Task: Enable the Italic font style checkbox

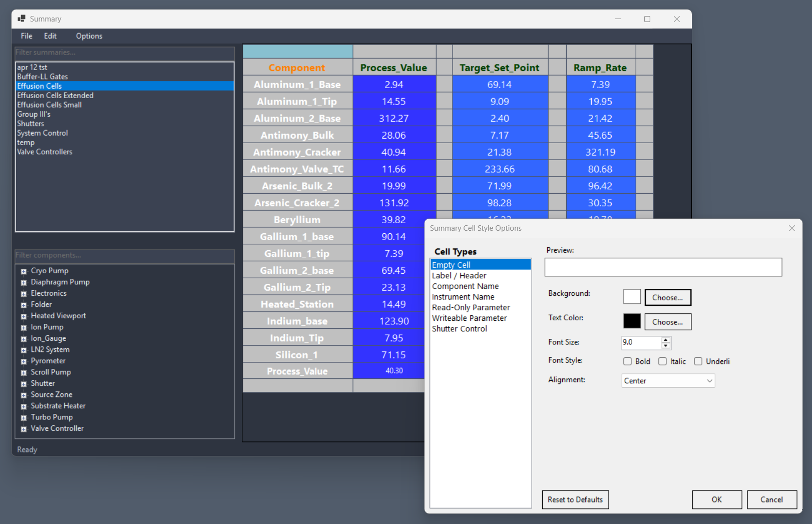Action: pyautogui.click(x=662, y=361)
